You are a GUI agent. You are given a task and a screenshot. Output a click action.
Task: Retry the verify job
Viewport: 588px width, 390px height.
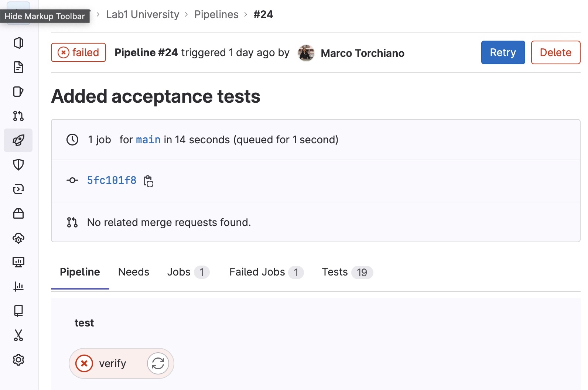coord(158,363)
